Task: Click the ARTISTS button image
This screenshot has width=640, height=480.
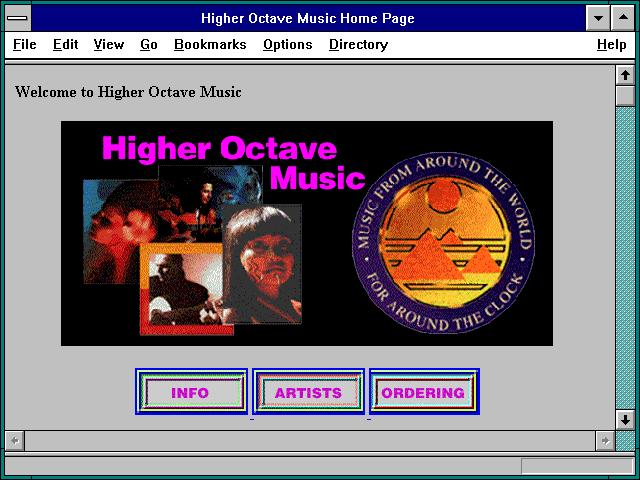Action: point(308,392)
